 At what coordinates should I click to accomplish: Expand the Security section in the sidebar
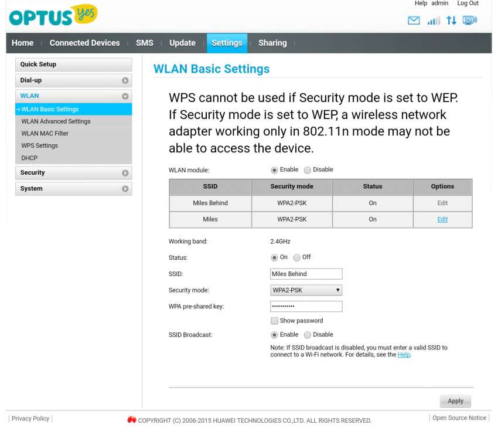73,172
